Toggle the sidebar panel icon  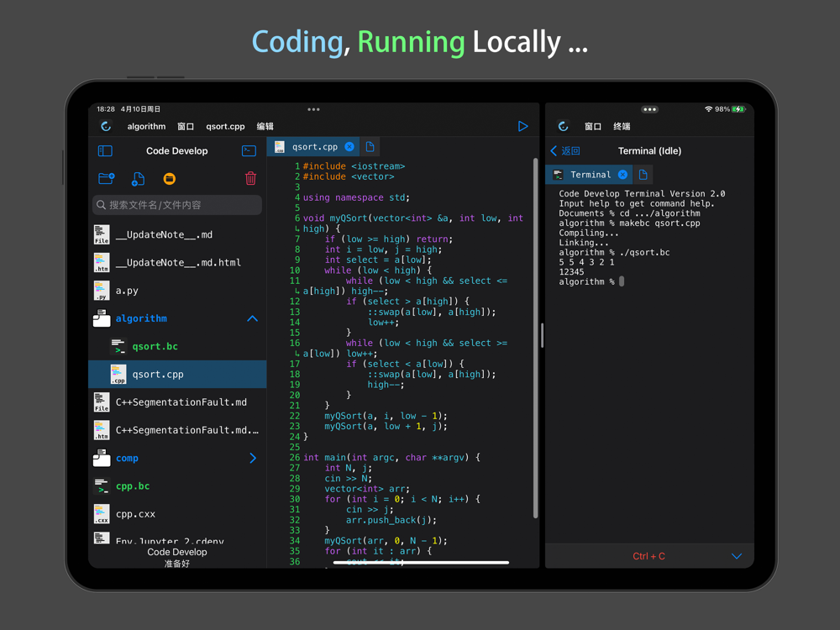(x=105, y=151)
